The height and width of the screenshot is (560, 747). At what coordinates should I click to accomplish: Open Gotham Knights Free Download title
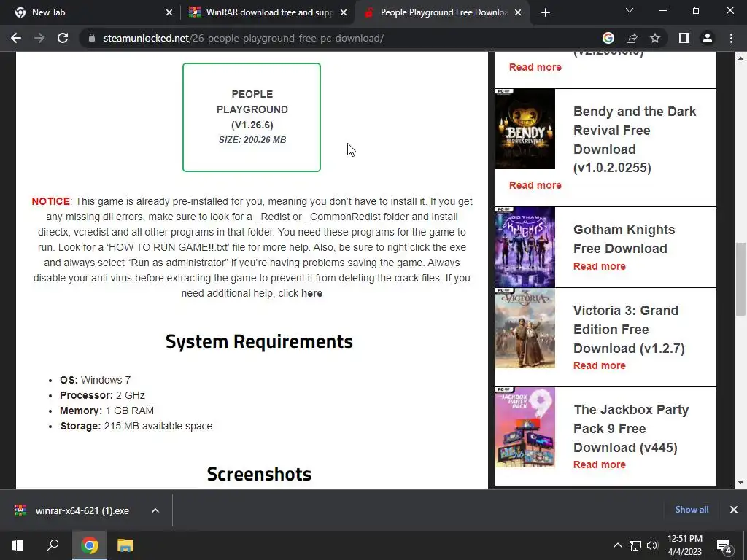(624, 239)
